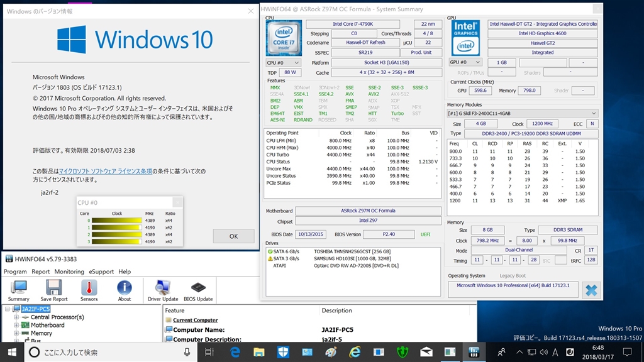Click the Core 0 clock bar
Image resolution: width=644 pixels, height=362 pixels.
click(x=116, y=221)
